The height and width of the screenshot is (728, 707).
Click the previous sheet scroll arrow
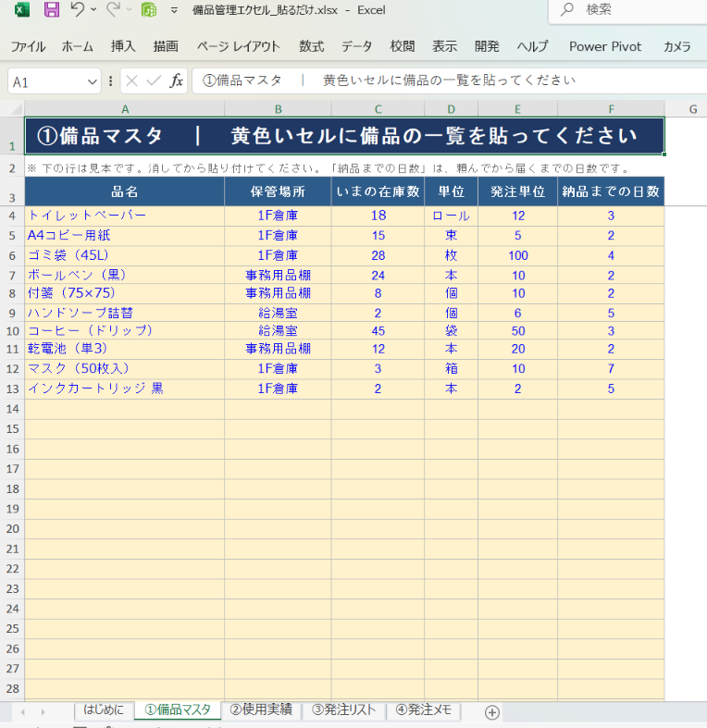click(x=23, y=711)
